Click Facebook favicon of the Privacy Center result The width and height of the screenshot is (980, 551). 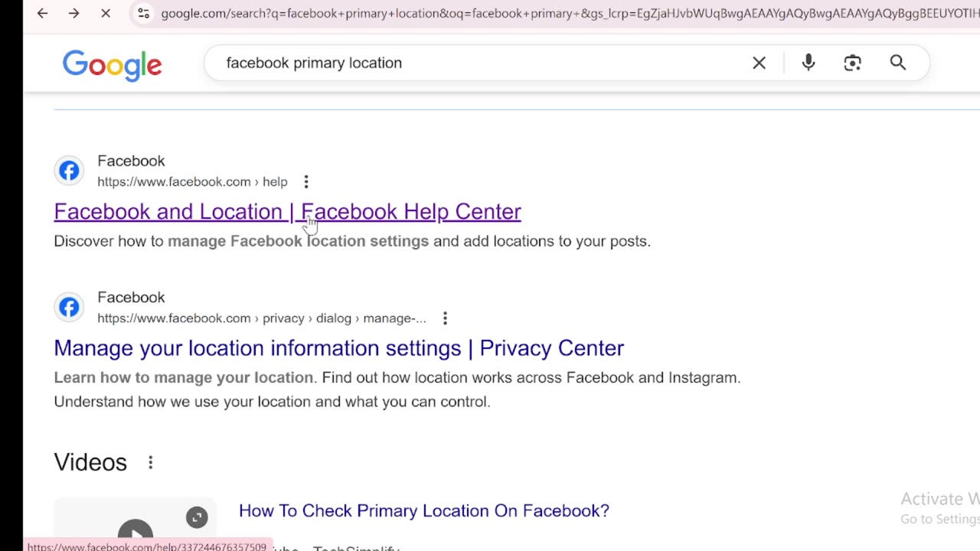click(x=69, y=307)
